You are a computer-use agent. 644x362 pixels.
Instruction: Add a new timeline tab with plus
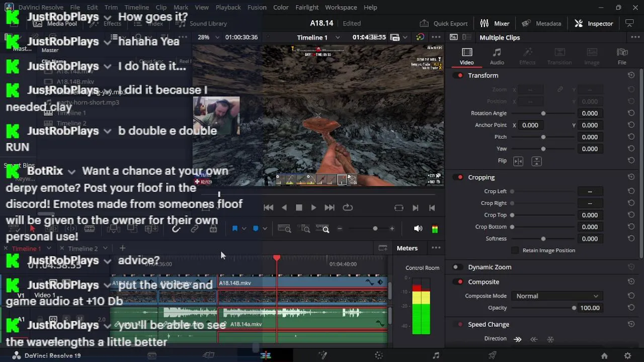(122, 248)
